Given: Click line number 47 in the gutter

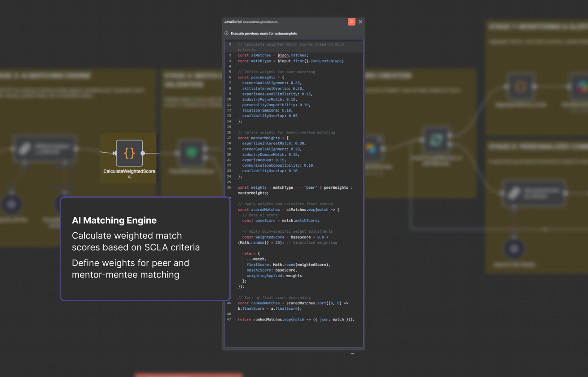Looking at the screenshot, I should pos(229,320).
